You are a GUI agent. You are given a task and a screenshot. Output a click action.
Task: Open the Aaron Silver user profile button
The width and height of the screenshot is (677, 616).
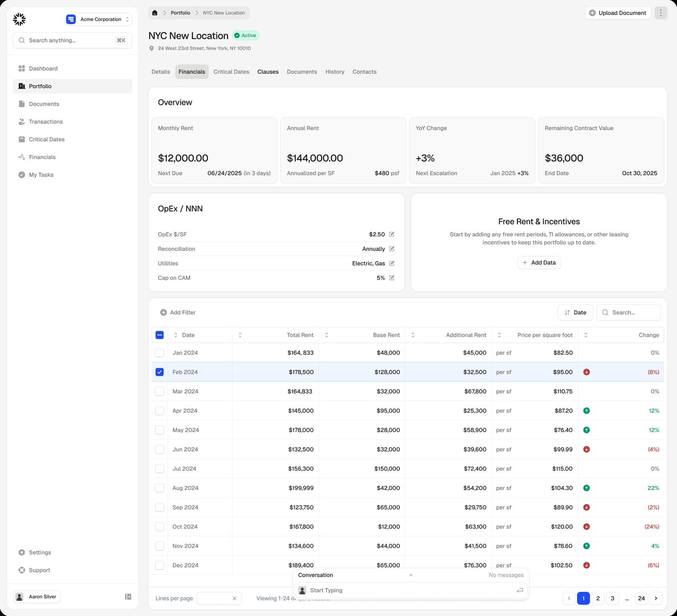coord(37,597)
